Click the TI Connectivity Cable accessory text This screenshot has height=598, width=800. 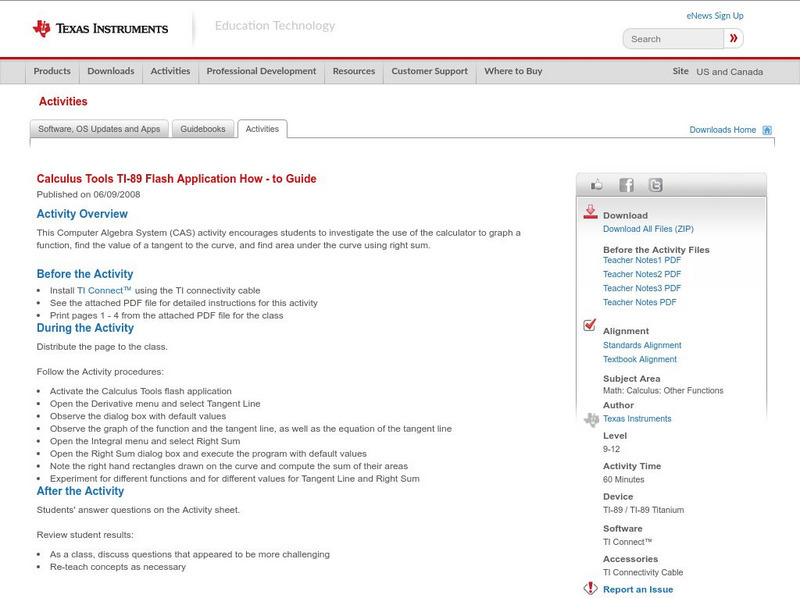pyautogui.click(x=643, y=572)
